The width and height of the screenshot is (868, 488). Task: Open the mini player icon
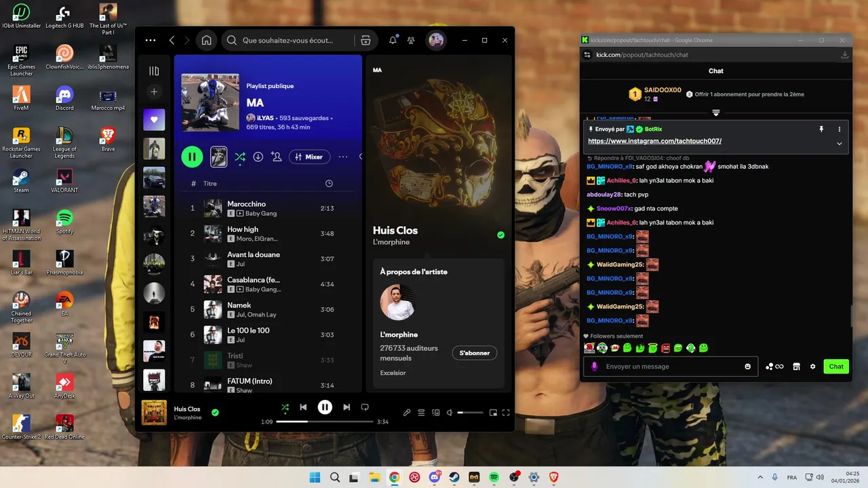click(493, 412)
